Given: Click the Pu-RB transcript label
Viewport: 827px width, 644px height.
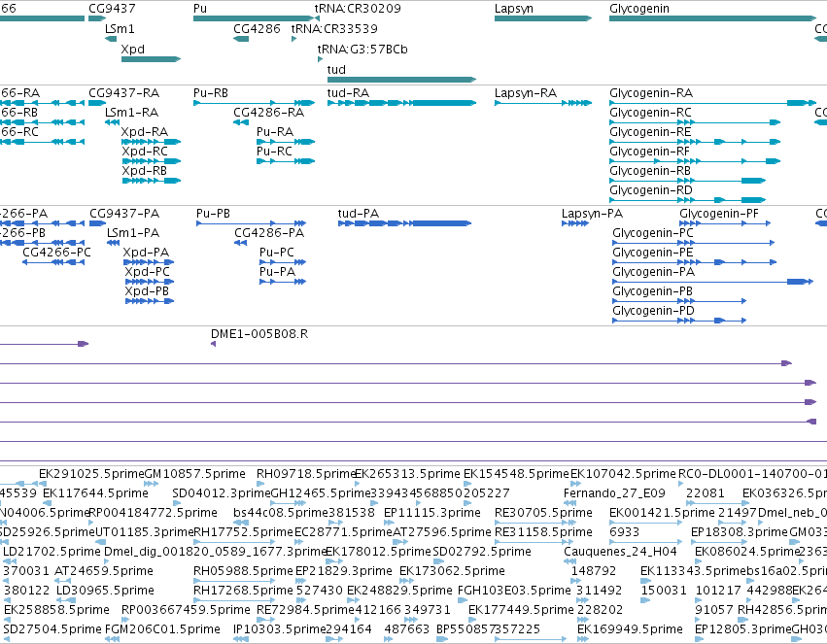Looking at the screenshot, I should click(211, 93).
